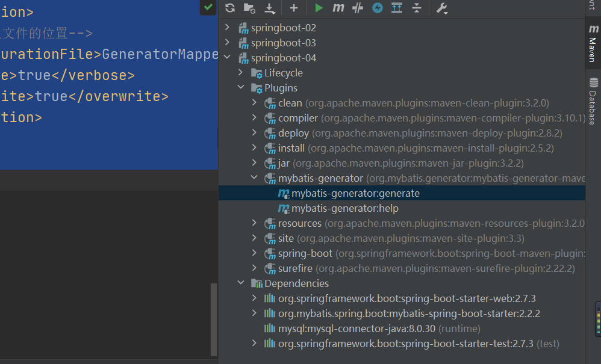Download sources and documentation icon

coord(270,8)
